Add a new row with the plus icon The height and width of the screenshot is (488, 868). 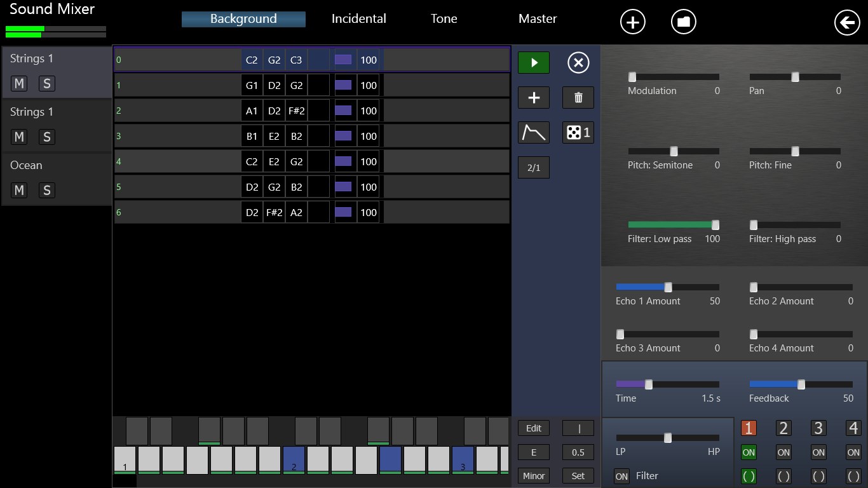(x=533, y=97)
